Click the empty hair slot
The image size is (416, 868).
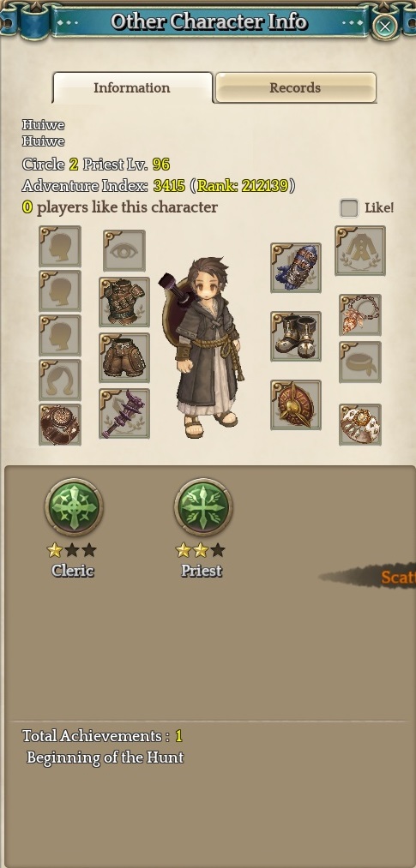(60, 380)
